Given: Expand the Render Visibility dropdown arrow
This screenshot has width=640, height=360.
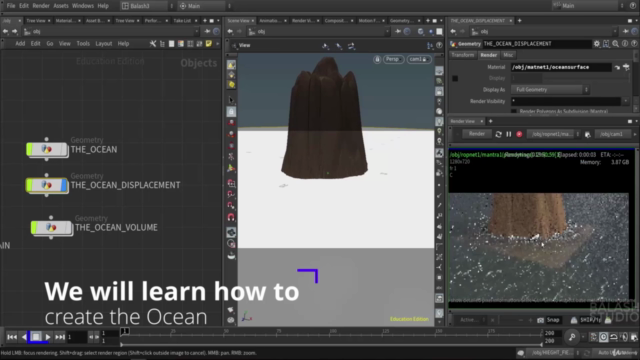Looking at the screenshot, I should 626,101.
